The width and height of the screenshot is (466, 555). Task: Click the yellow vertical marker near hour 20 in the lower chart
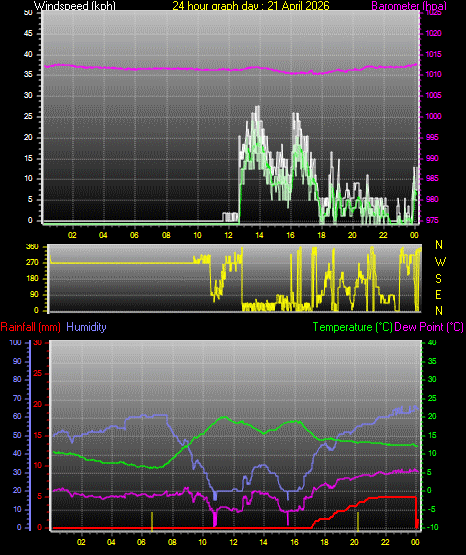tap(358, 522)
